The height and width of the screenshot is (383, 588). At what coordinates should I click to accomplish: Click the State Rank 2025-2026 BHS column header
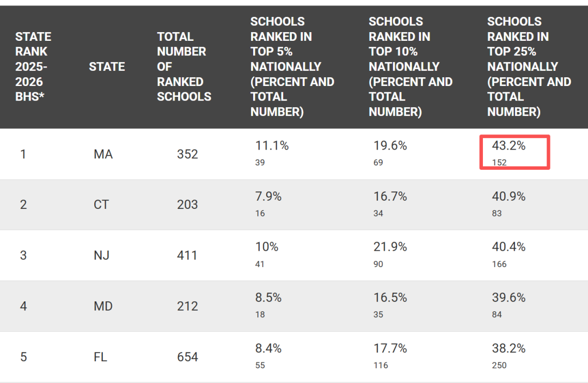pyautogui.click(x=33, y=67)
